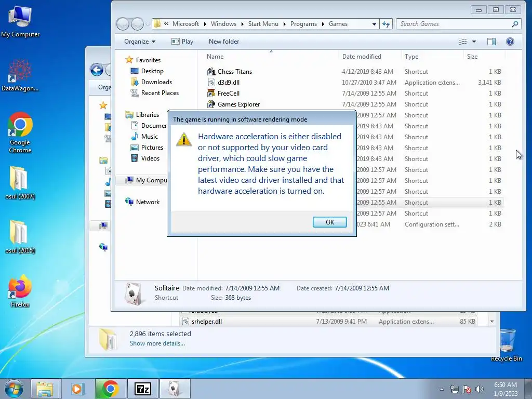The image size is (532, 399).
Task: Click the Microsoft breadcrumb segment
Action: tap(185, 24)
